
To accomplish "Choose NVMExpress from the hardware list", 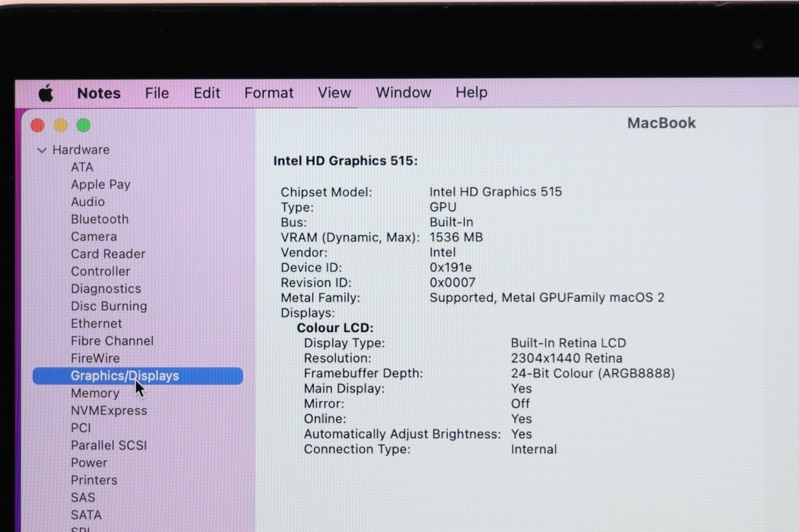I will [x=109, y=411].
